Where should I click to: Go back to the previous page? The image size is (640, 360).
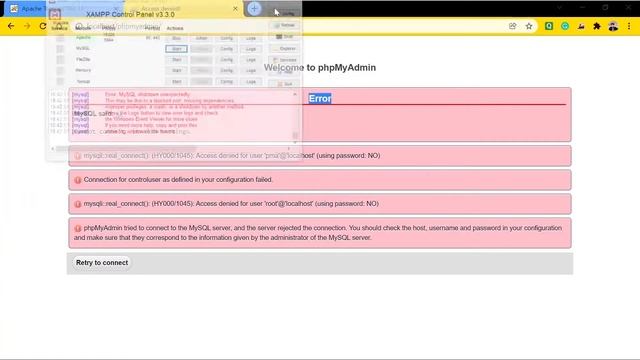click(11, 26)
